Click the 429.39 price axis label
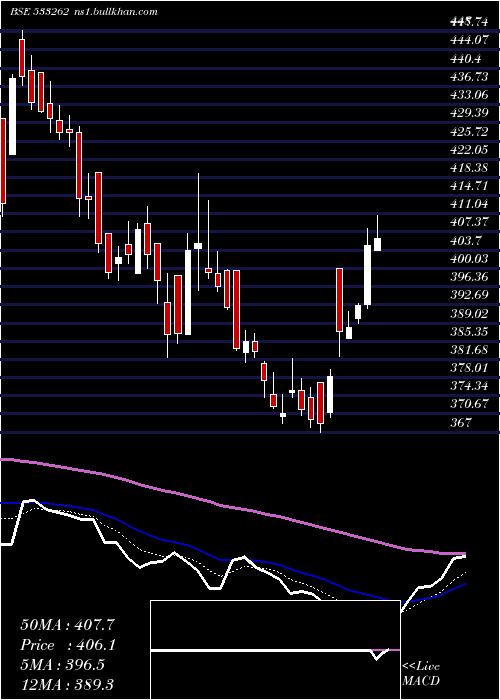Viewport: 500px width, 700px height. [469, 113]
